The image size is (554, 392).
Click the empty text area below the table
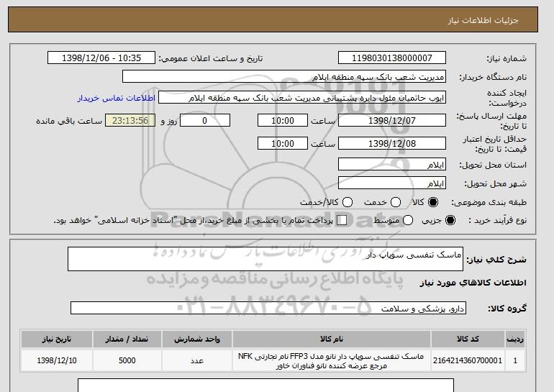(x=265, y=386)
